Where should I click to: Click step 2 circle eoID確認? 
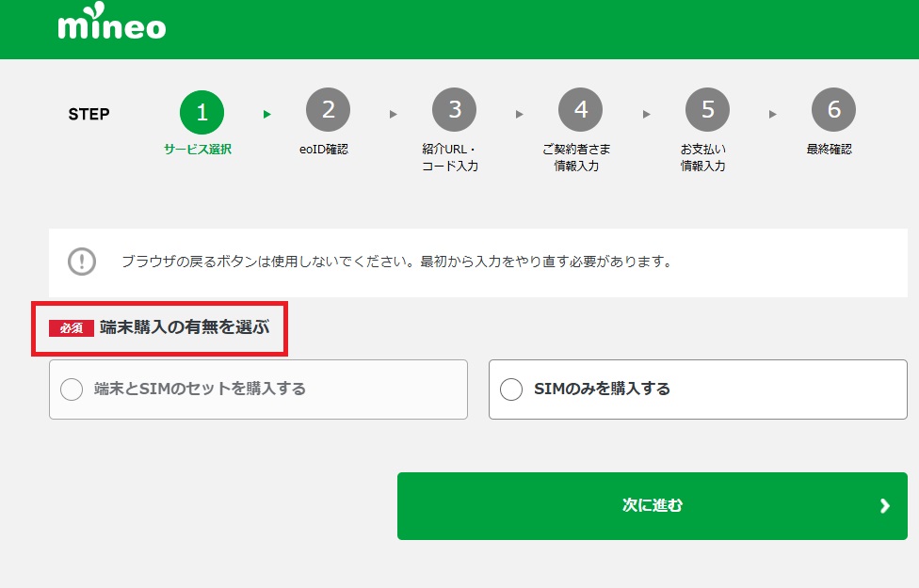(x=329, y=109)
